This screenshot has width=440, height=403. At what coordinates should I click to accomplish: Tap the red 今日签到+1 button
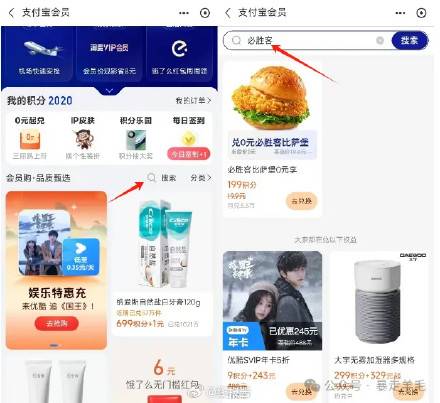pos(189,154)
